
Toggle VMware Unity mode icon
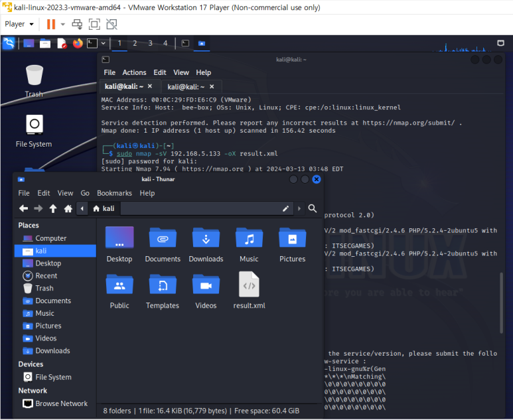[111, 24]
